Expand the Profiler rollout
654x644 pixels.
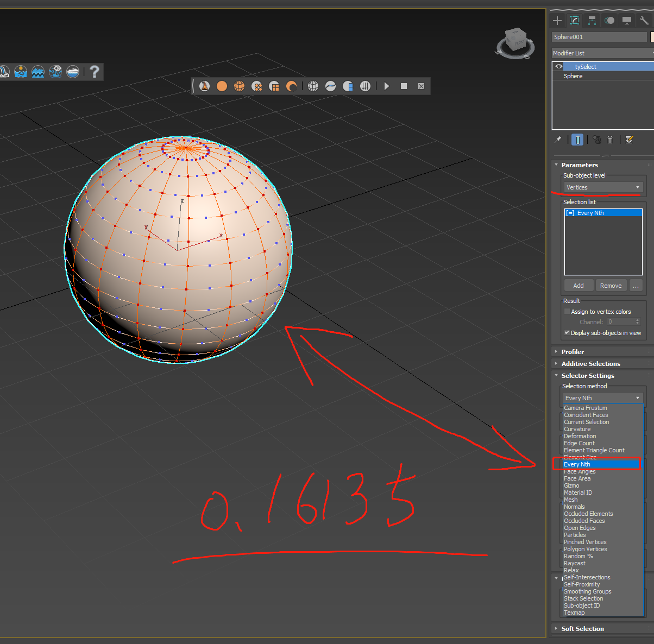[x=573, y=352]
